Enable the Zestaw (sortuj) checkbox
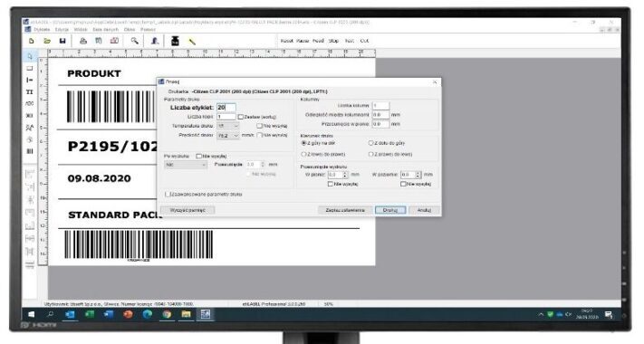 coord(241,117)
